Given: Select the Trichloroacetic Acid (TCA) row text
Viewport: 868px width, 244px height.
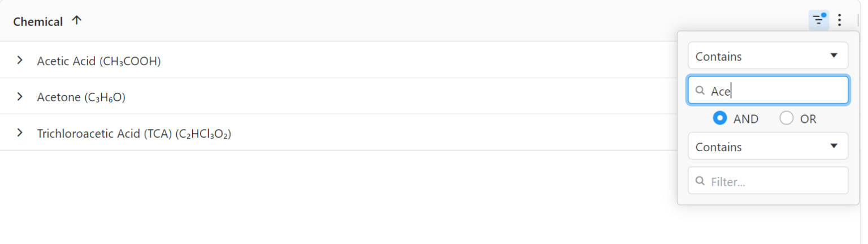Looking at the screenshot, I should pyautogui.click(x=134, y=134).
